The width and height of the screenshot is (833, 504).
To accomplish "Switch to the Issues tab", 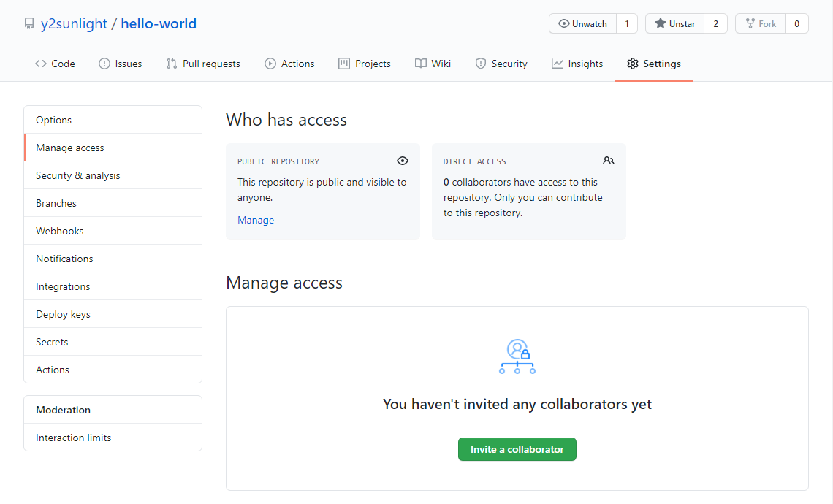I will pyautogui.click(x=121, y=64).
